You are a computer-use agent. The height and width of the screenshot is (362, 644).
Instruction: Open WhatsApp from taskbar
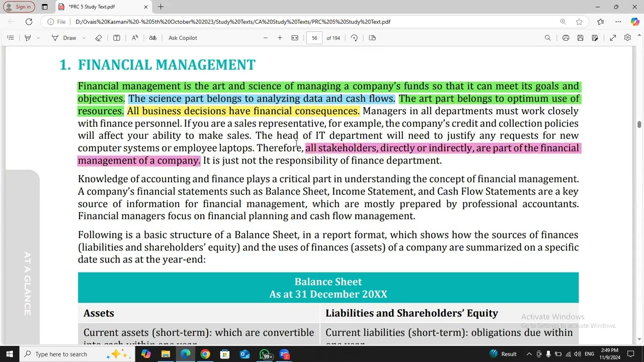pyautogui.click(x=265, y=354)
